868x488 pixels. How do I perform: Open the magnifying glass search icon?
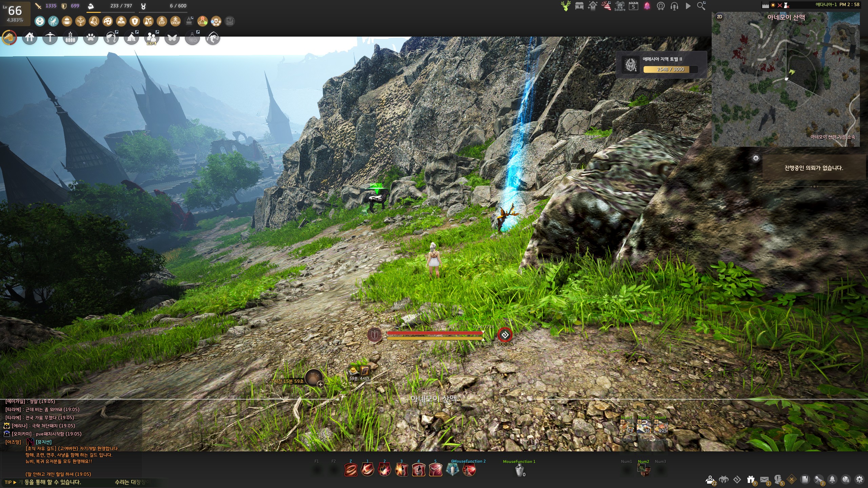(701, 6)
